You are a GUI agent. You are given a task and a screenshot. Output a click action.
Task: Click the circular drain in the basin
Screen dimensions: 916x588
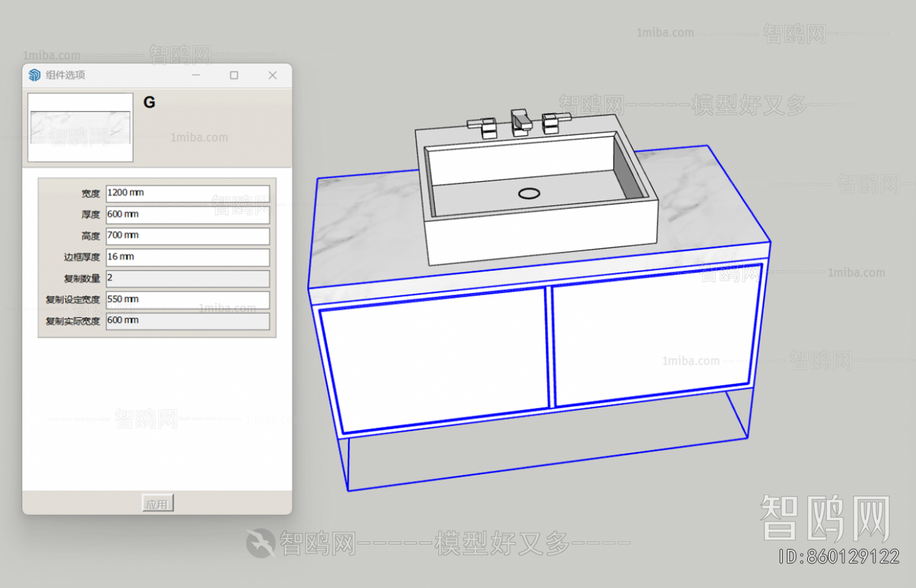[529, 193]
